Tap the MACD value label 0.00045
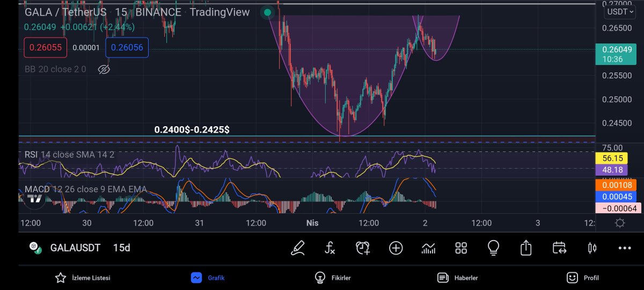 [616, 197]
